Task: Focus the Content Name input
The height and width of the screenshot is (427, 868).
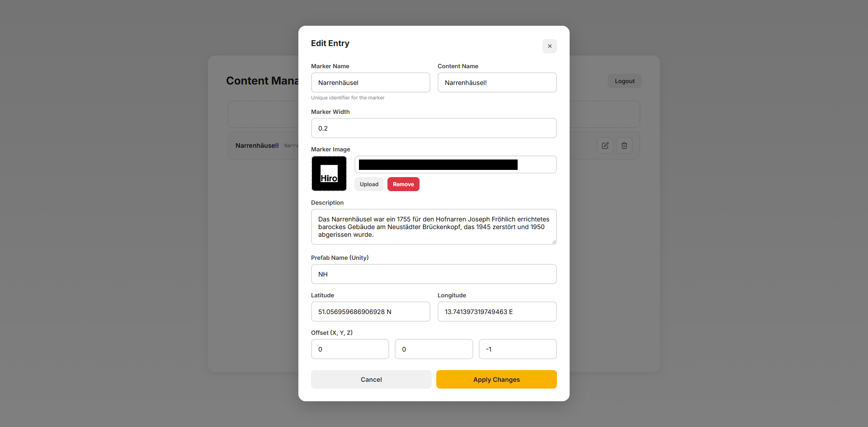Action: [x=497, y=83]
